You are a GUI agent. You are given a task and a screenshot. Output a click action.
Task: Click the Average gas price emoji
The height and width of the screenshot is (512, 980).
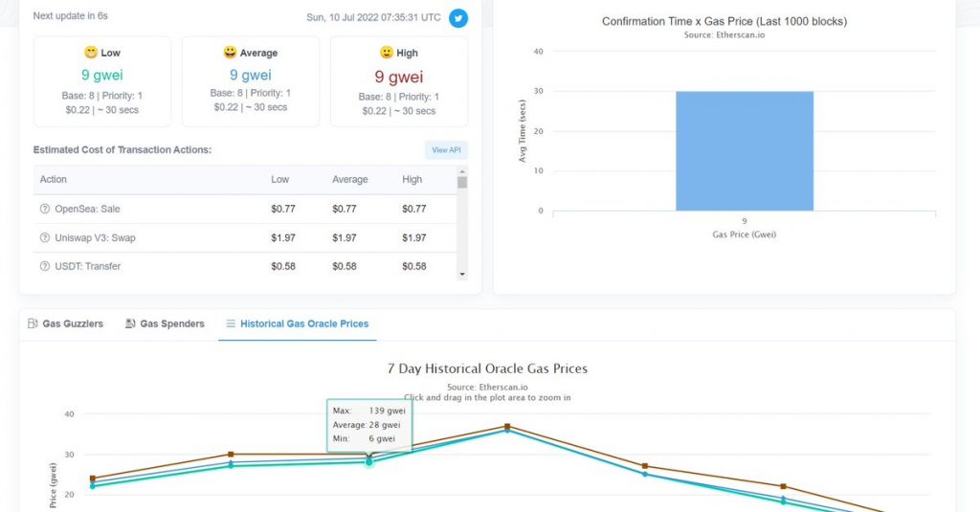230,53
